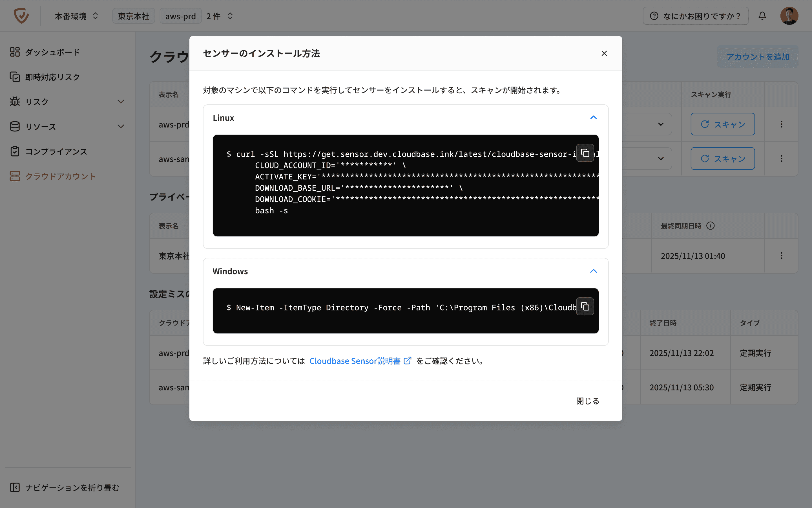
Task: Copy the Linux curl install command
Action: coord(585,153)
